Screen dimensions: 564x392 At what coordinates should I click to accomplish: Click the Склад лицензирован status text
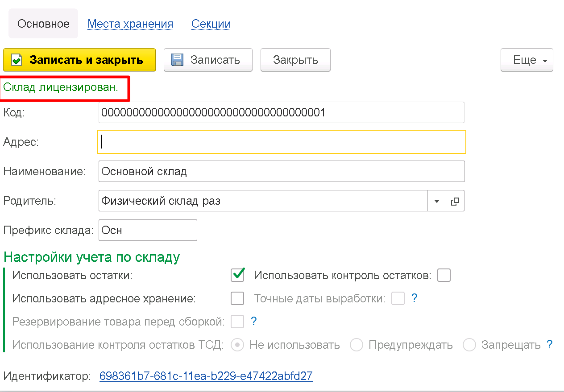(61, 87)
